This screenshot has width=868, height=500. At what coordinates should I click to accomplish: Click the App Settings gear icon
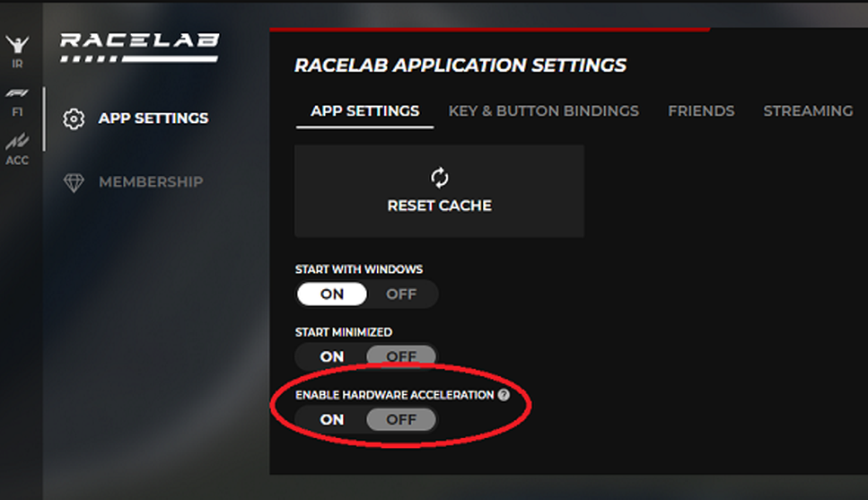tap(74, 118)
